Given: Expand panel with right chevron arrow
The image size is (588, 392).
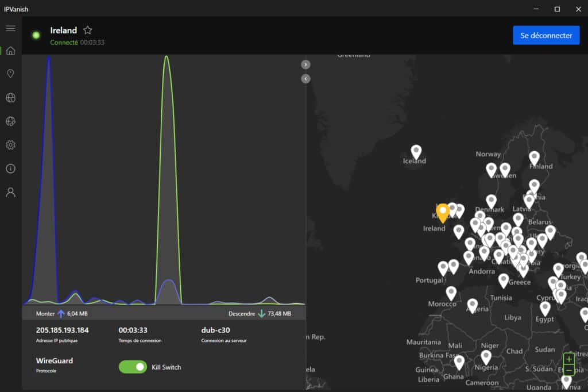Looking at the screenshot, I should [x=305, y=64].
